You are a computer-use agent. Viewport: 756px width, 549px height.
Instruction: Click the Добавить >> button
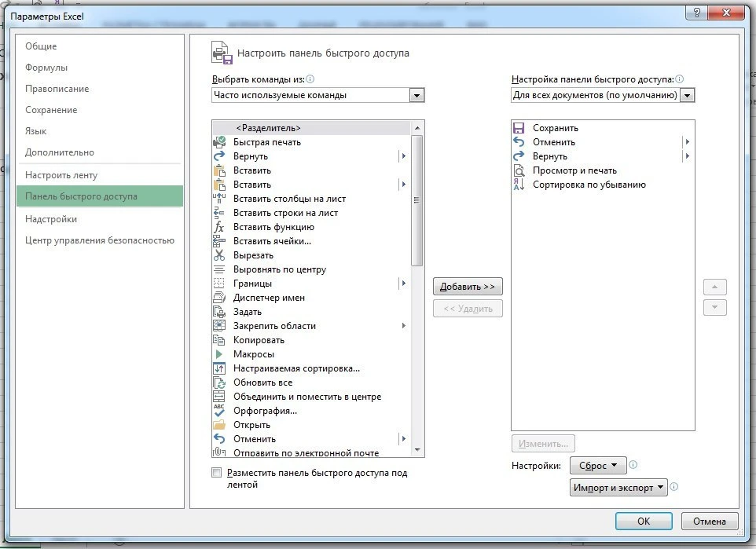point(468,287)
